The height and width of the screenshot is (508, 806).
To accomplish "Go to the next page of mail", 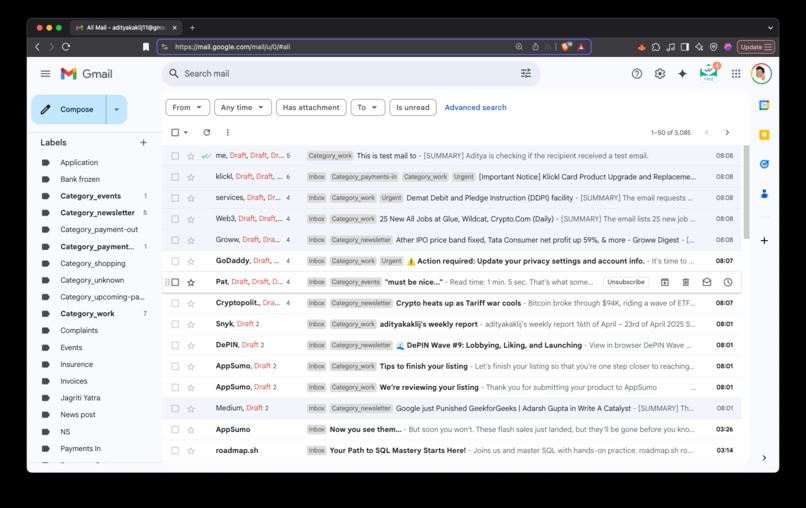I will point(727,132).
